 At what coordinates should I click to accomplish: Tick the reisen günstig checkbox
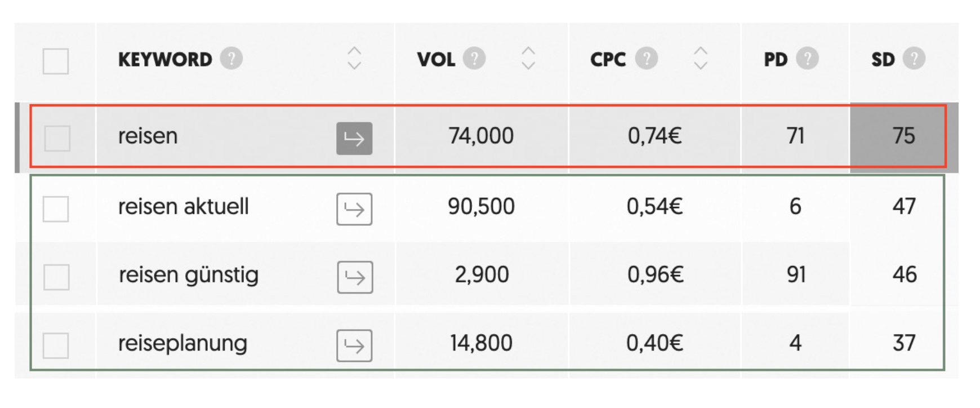56,277
